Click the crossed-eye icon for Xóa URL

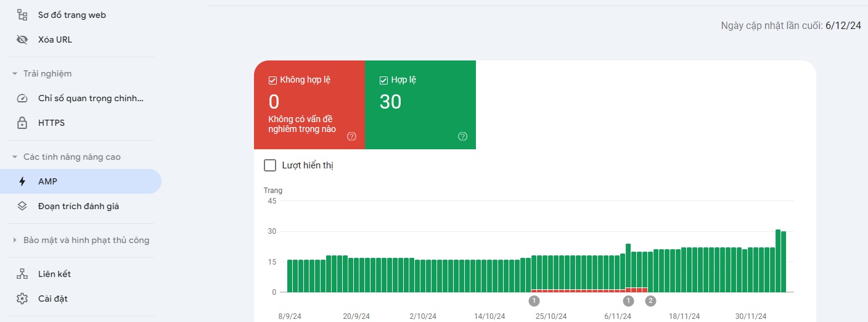pyautogui.click(x=22, y=39)
